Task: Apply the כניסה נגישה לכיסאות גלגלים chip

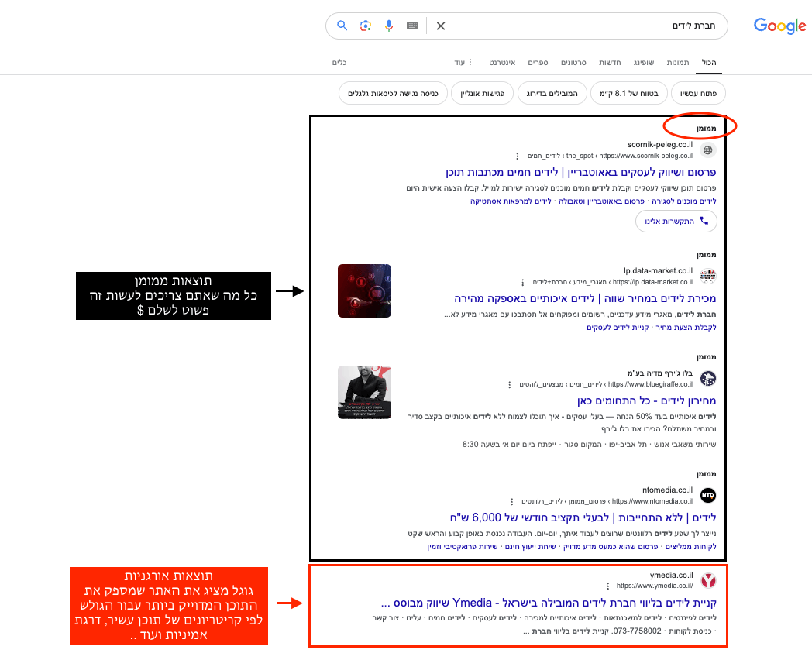Action: click(393, 93)
